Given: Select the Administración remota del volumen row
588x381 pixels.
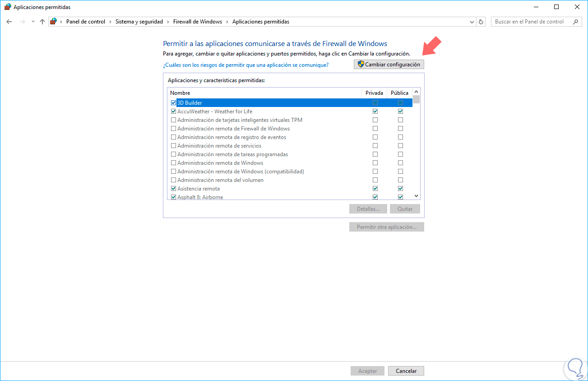Looking at the screenshot, I should (290, 180).
